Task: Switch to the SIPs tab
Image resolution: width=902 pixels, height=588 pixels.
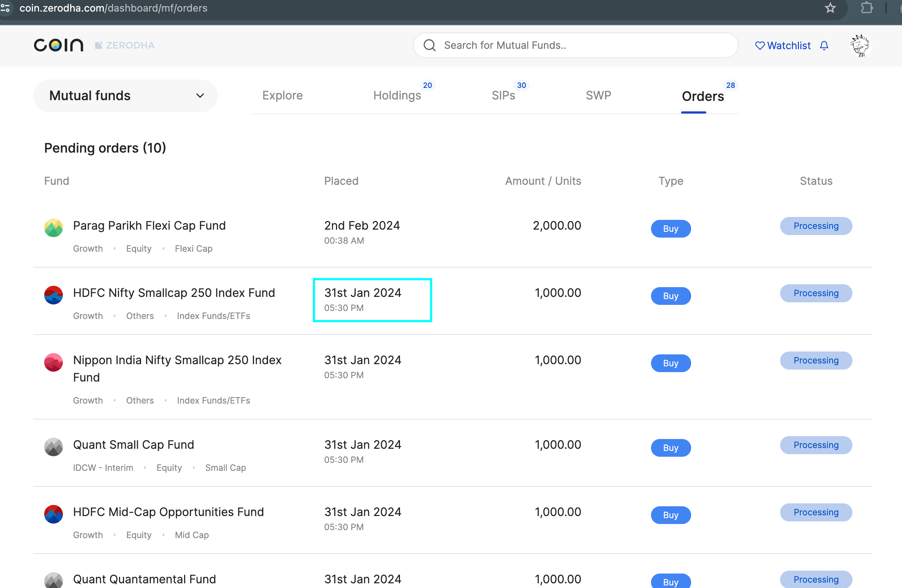Action: [503, 95]
